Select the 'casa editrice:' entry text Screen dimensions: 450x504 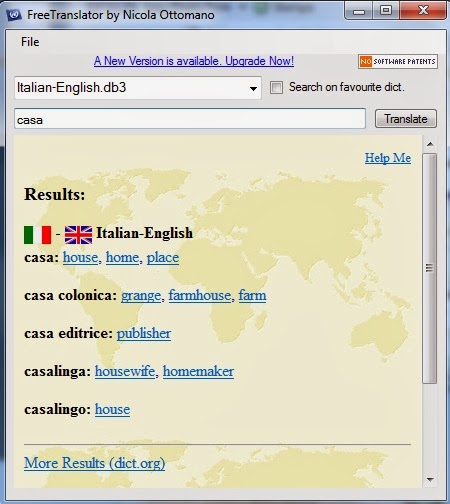[x=68, y=333]
